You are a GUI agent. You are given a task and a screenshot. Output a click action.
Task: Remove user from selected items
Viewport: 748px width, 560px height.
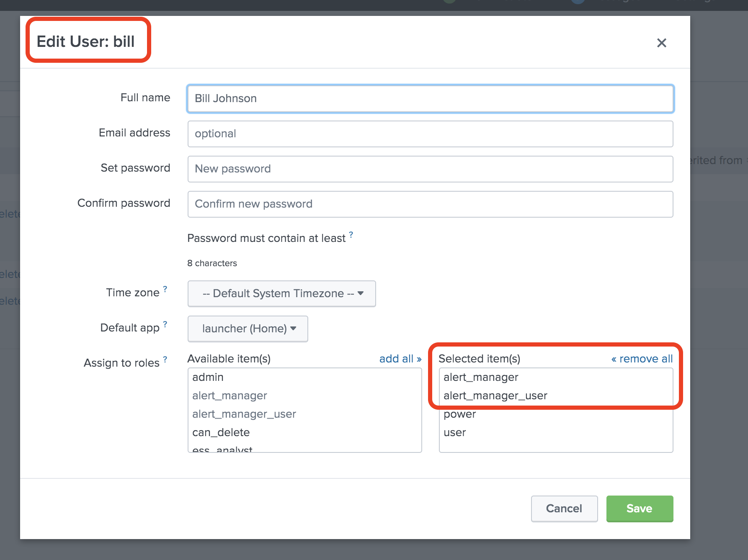coord(556,432)
